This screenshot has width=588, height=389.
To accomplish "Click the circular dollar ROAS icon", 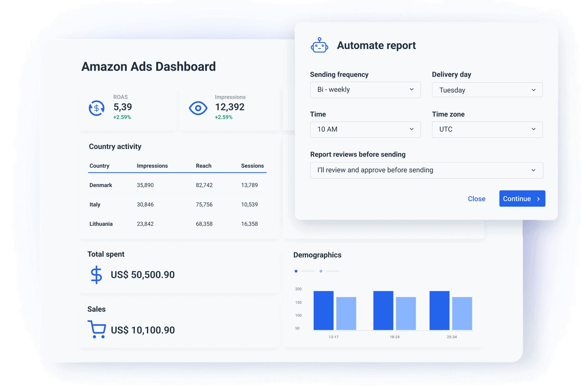I will [x=96, y=108].
